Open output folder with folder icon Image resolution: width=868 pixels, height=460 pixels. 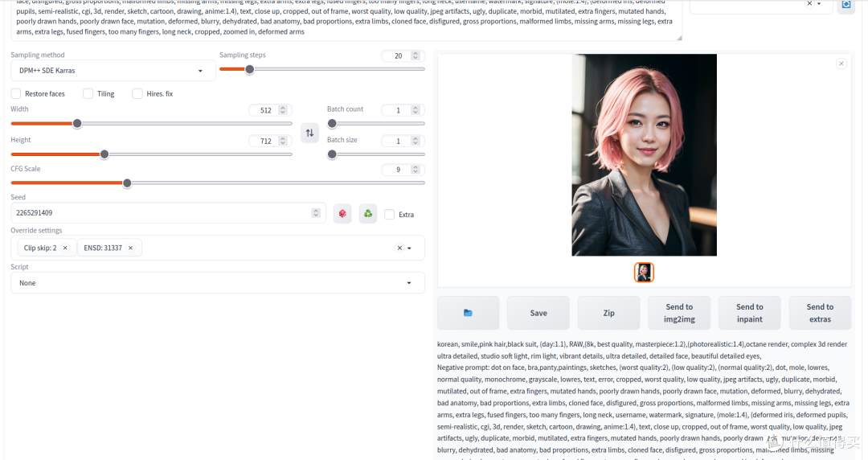[468, 313]
